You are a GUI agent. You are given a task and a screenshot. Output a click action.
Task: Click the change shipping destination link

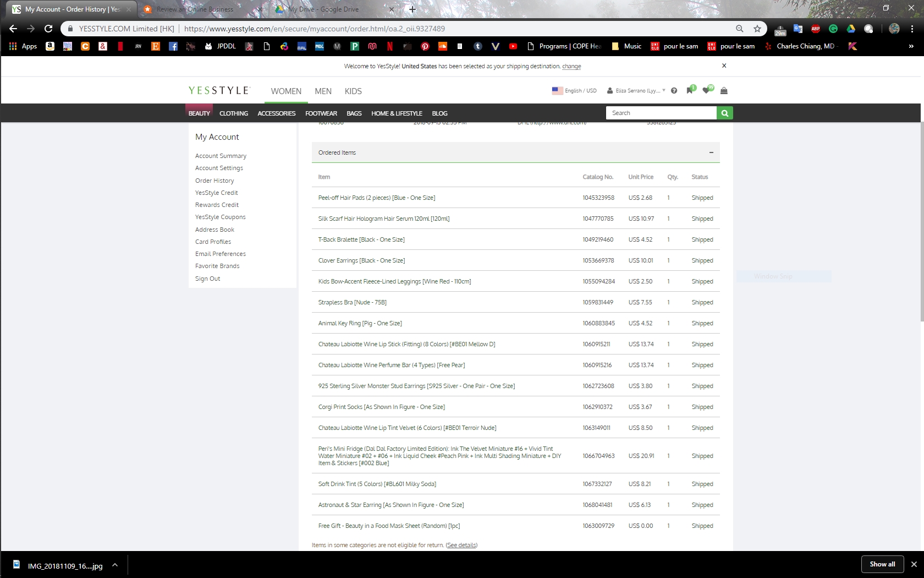tap(571, 66)
